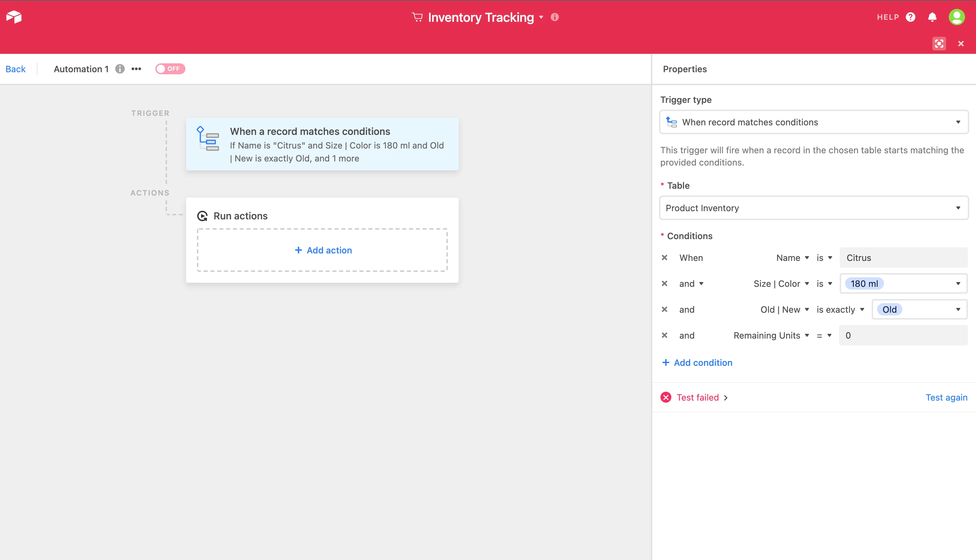976x560 pixels.
Task: Click the Automation 1 info icon
Action: pos(120,69)
